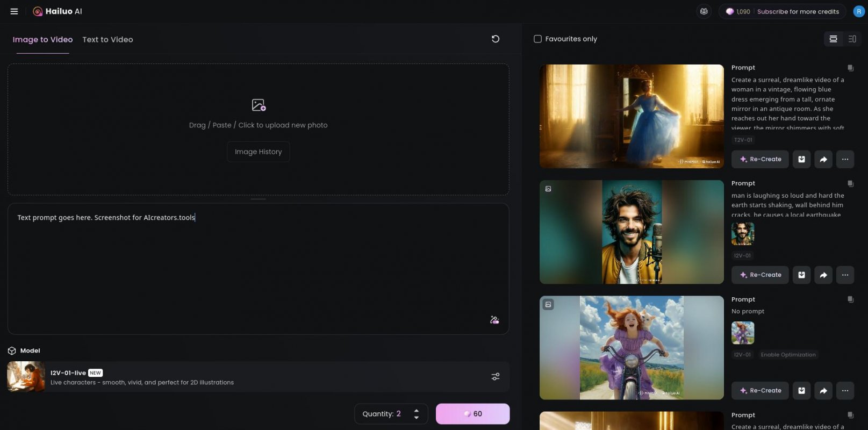The image size is (868, 430).
Task: Click the Hailuo AI logo
Action: 58,11
